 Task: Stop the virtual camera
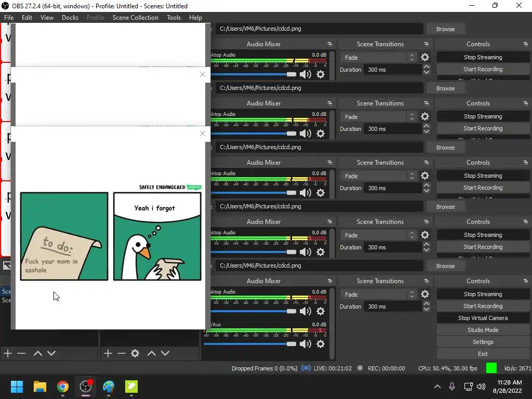pyautogui.click(x=483, y=318)
